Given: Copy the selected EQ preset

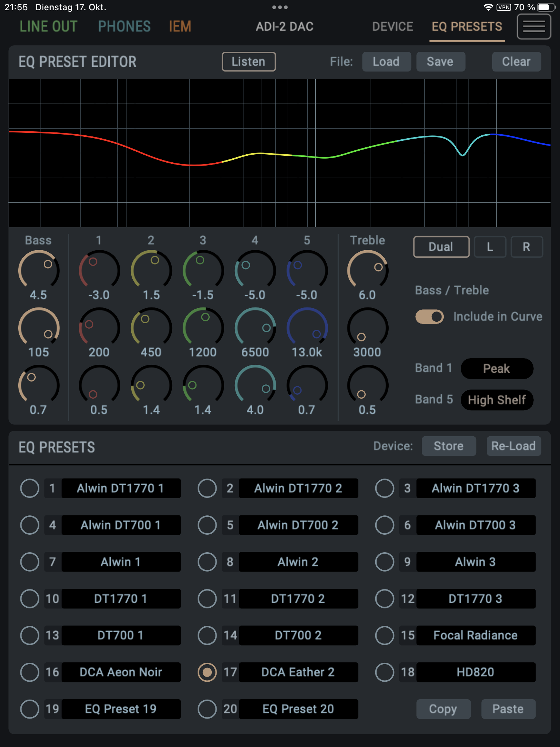Looking at the screenshot, I should tap(443, 709).
